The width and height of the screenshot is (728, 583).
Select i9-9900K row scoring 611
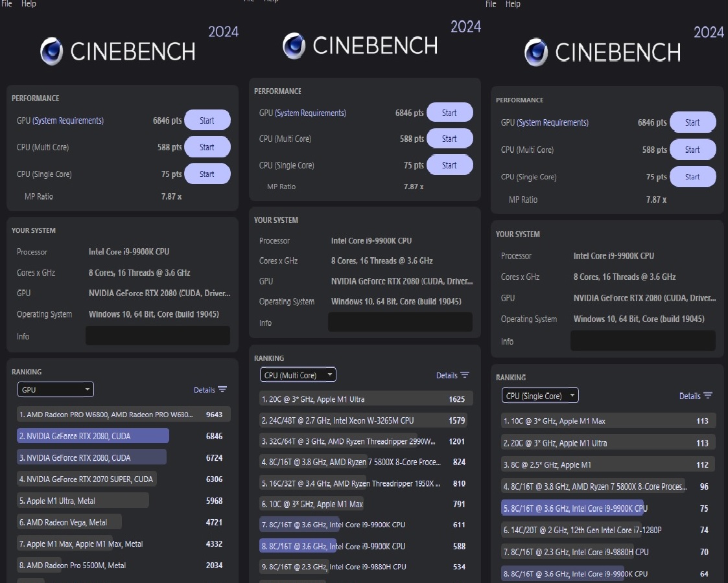pyautogui.click(x=366, y=525)
